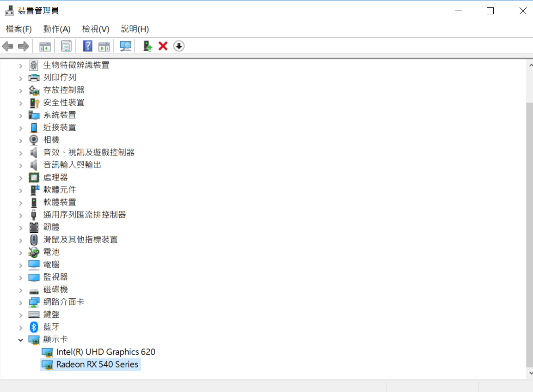The image size is (533, 392).
Task: Click the mouse icon of 滑鼠及其他指標裝置
Action: click(x=34, y=240)
